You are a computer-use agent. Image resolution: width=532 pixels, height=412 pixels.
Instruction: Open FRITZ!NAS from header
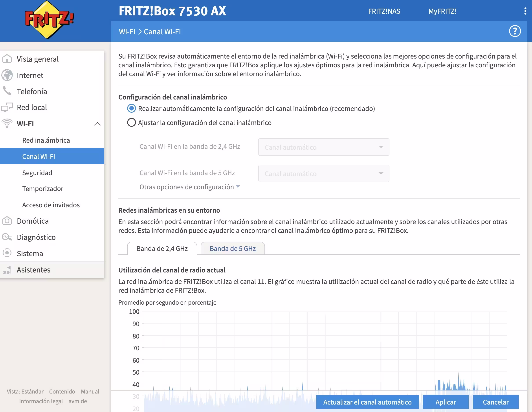point(384,11)
